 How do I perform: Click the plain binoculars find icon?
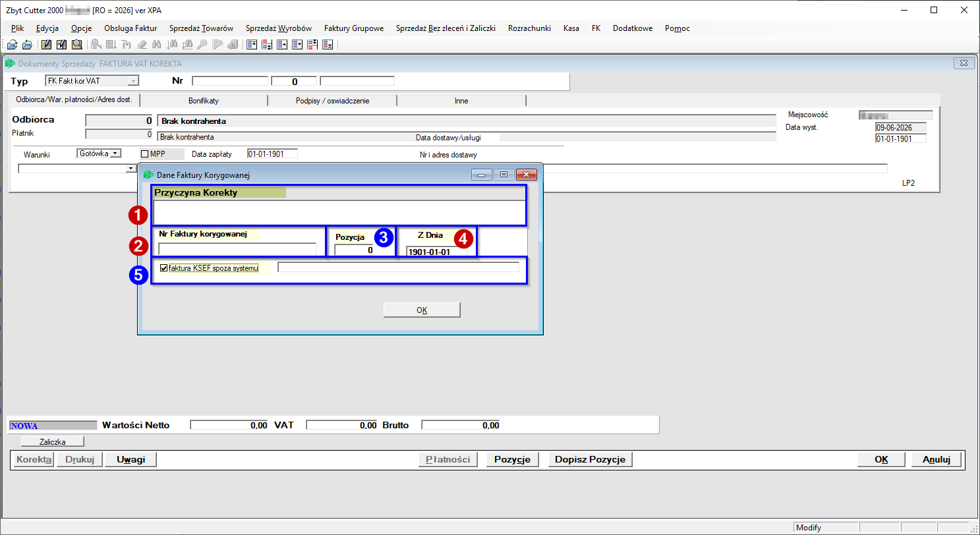click(157, 45)
